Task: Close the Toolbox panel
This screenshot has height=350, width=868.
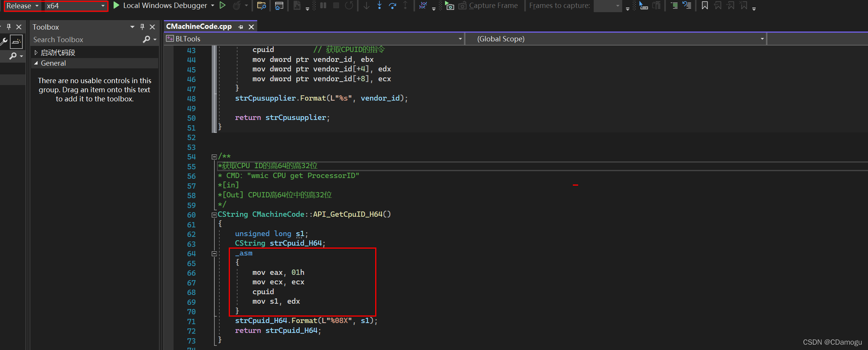Action: click(153, 27)
